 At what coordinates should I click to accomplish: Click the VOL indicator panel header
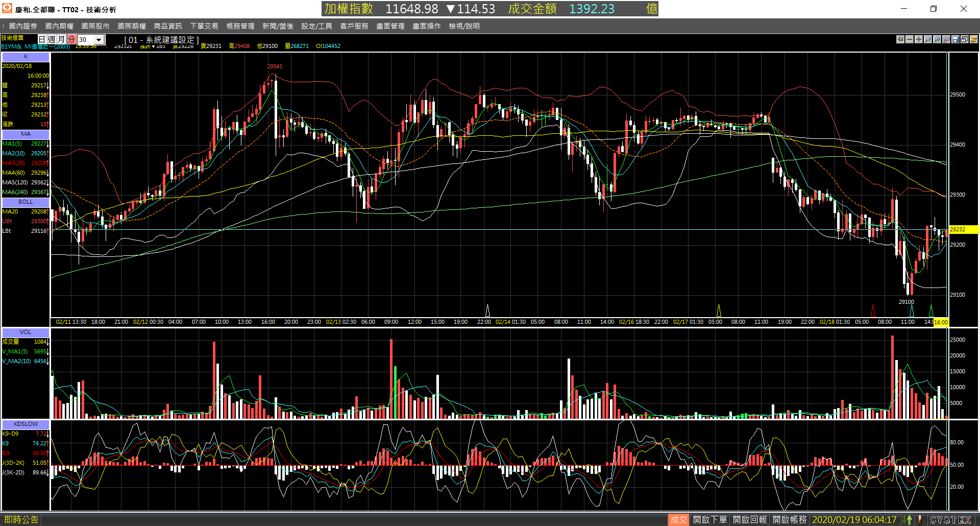(x=26, y=332)
